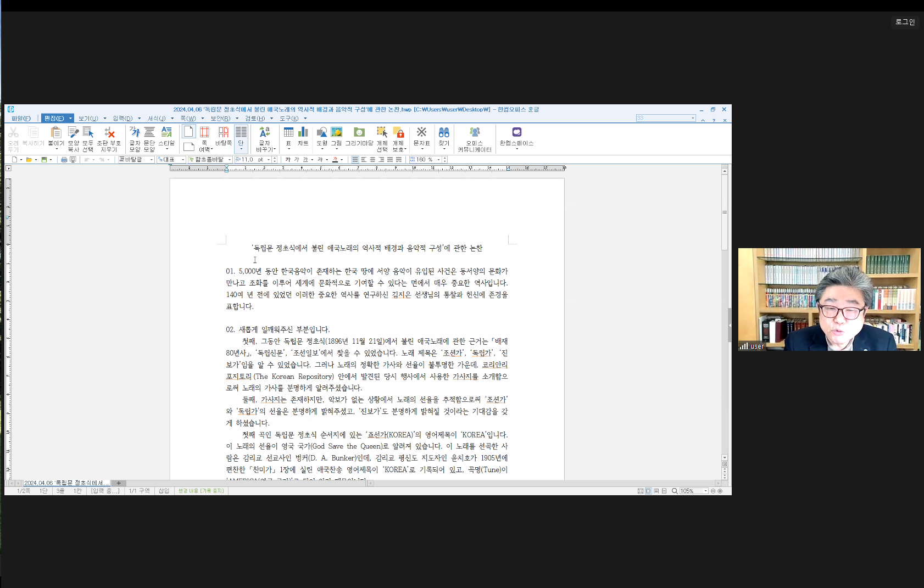Select portrait page orientation icon

click(x=188, y=132)
